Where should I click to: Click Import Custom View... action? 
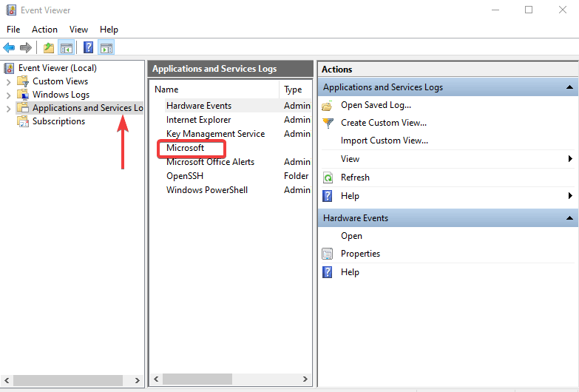tap(385, 141)
